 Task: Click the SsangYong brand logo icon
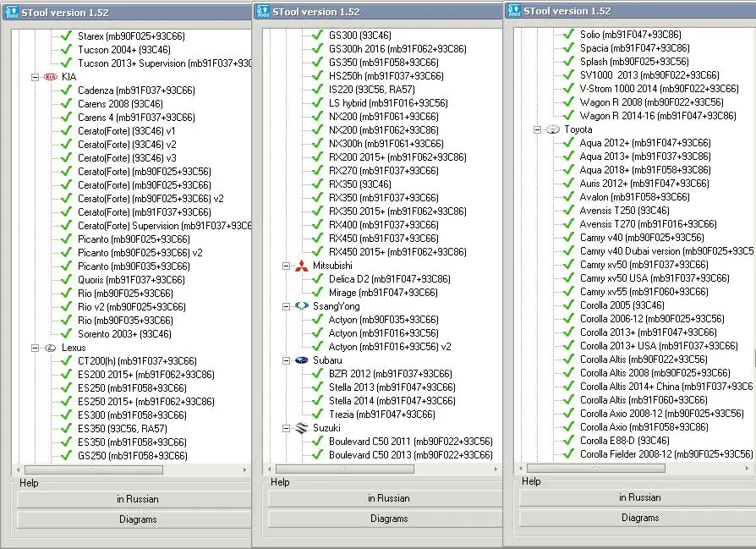point(301,306)
